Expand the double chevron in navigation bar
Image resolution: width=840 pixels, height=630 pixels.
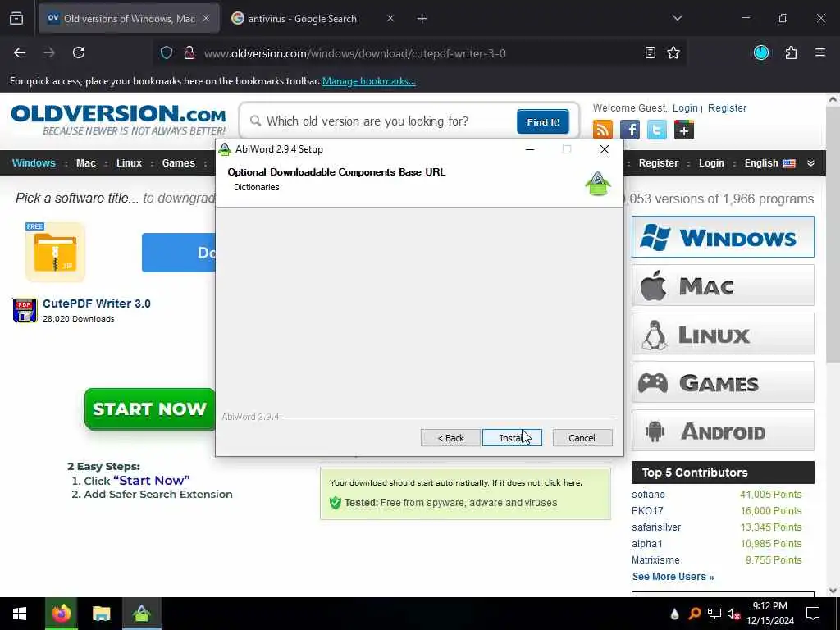tap(811, 163)
